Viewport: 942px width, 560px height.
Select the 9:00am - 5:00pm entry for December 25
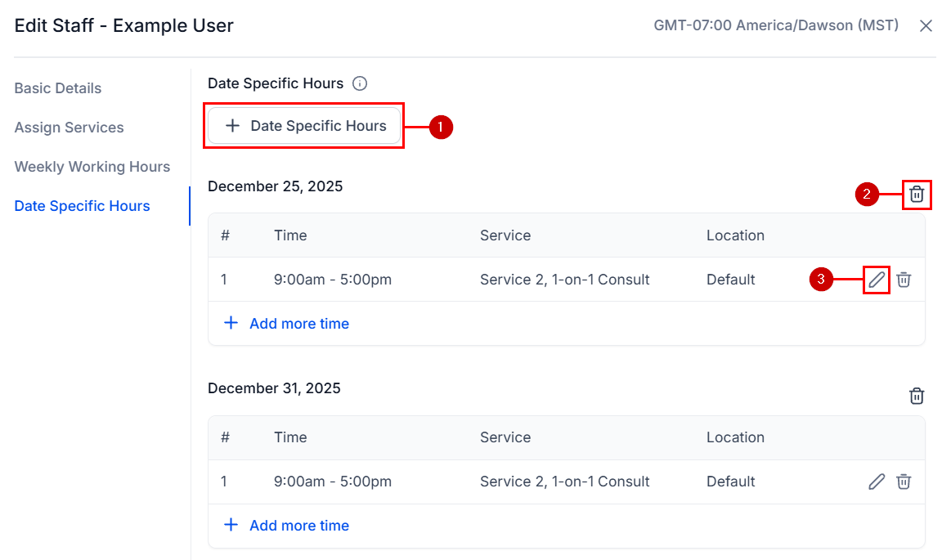[x=332, y=280]
